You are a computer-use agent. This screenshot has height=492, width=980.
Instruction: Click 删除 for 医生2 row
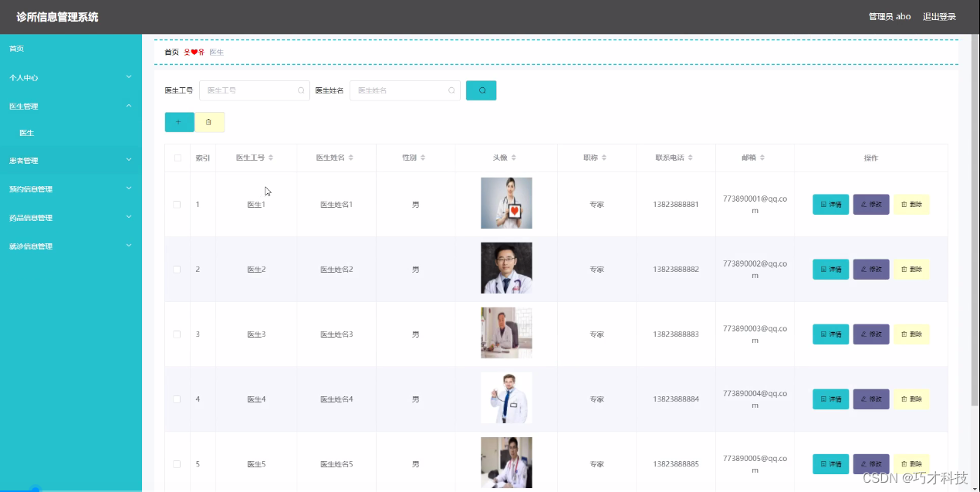click(x=911, y=270)
